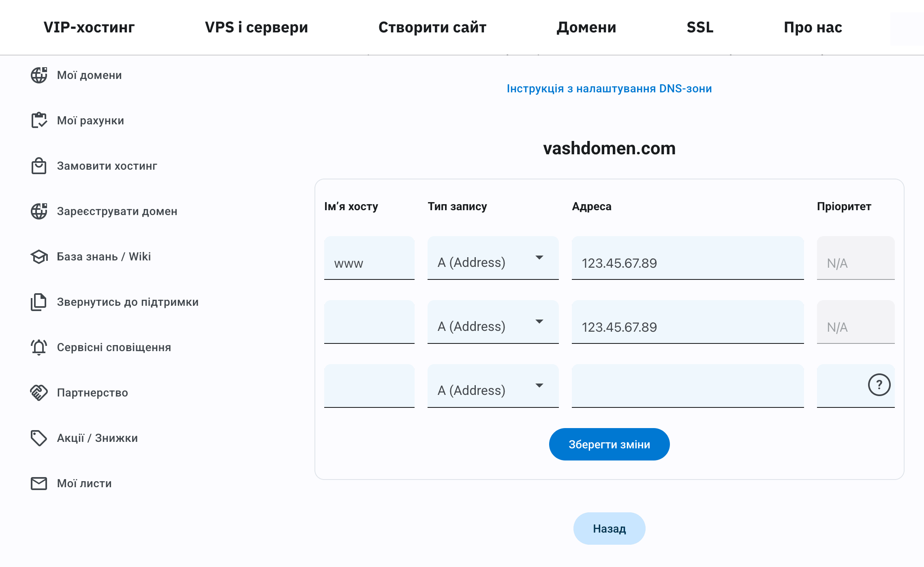Click the handshake icon for Партнерство

pyautogui.click(x=39, y=392)
